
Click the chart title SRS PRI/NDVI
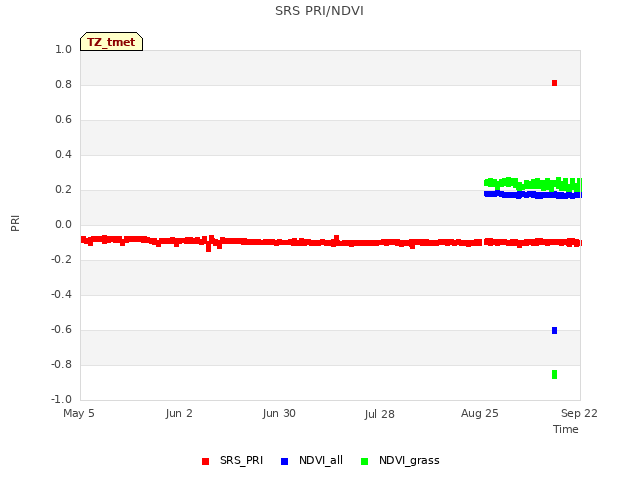pyautogui.click(x=319, y=11)
